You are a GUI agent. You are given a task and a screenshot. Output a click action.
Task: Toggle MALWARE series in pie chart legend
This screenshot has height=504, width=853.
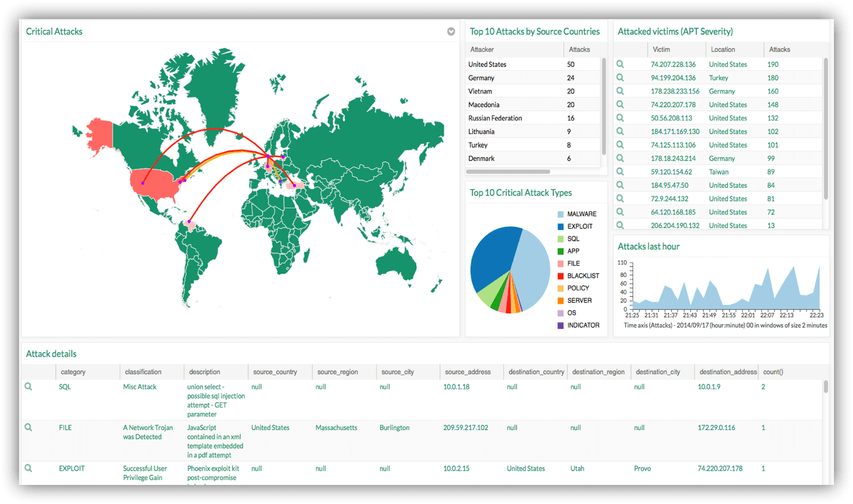581,214
